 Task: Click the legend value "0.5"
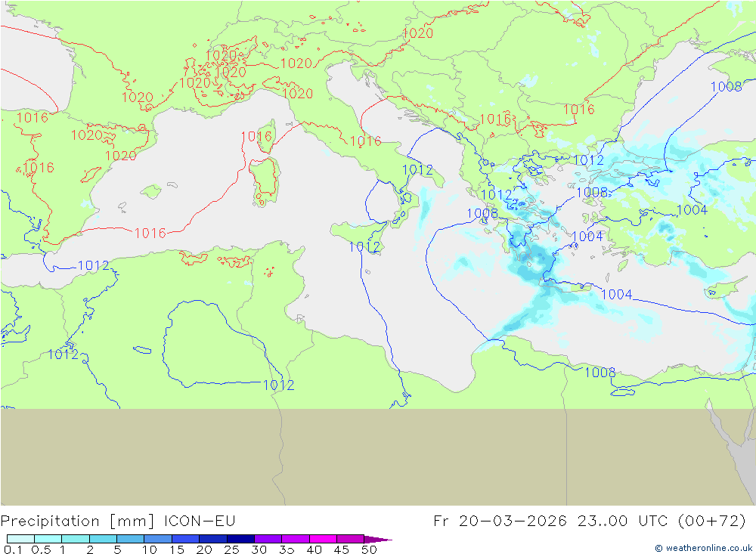click(41, 549)
